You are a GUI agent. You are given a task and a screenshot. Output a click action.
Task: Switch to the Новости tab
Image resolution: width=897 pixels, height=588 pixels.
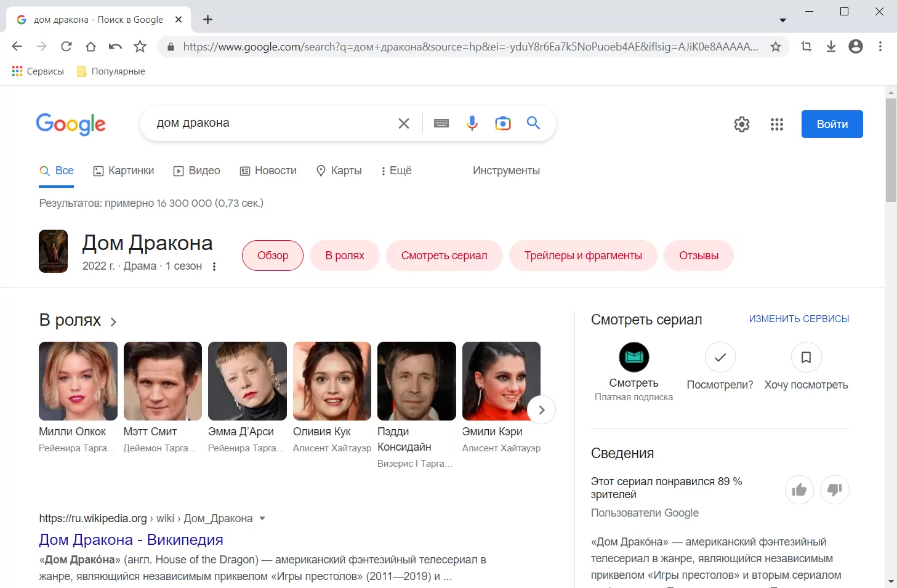pyautogui.click(x=268, y=171)
